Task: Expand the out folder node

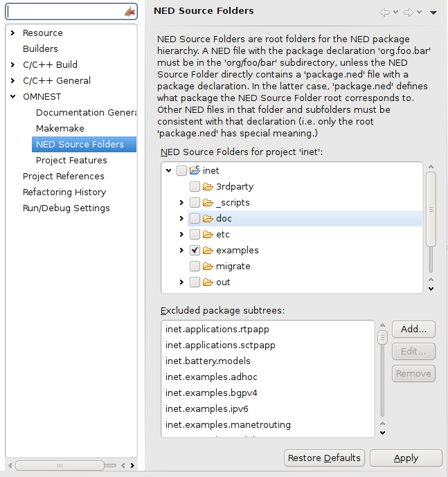Action: [x=181, y=282]
